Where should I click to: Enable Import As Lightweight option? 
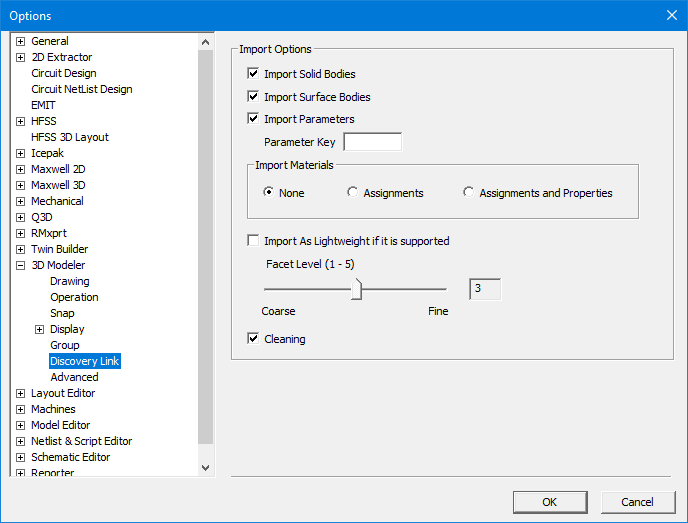[x=253, y=241]
